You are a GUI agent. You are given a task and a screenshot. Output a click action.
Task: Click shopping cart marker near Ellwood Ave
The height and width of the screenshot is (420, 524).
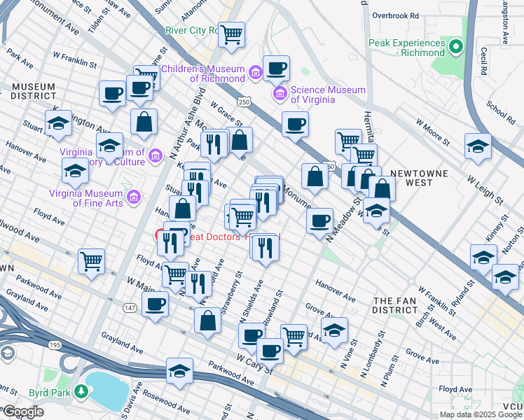(92, 262)
